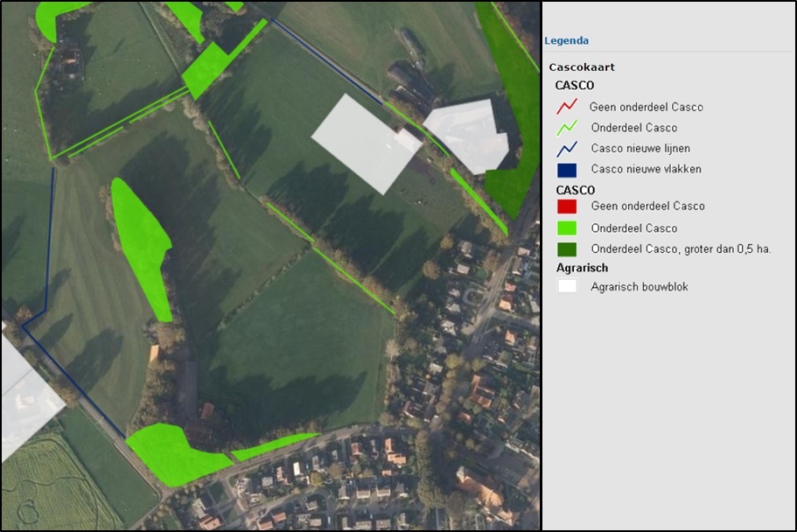Select 'Onderdeel Casco, groter dan 0,5 ha.' label

click(x=682, y=249)
